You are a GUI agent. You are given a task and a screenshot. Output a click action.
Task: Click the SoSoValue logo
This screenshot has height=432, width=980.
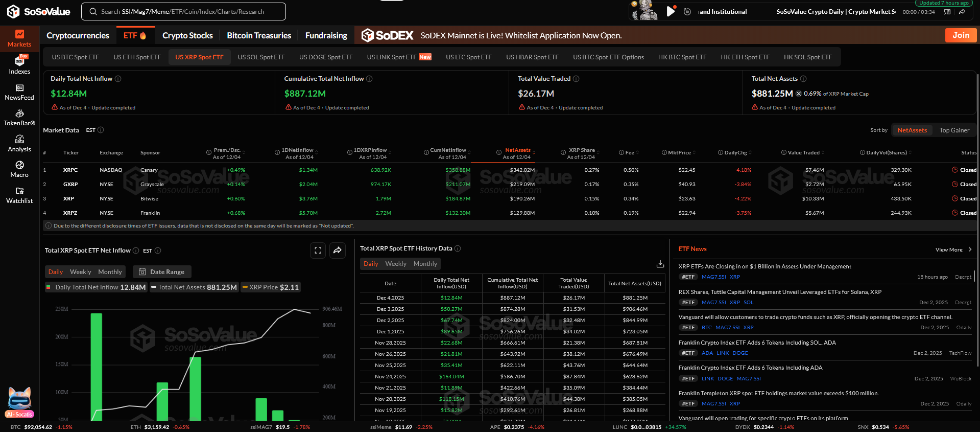pos(39,11)
